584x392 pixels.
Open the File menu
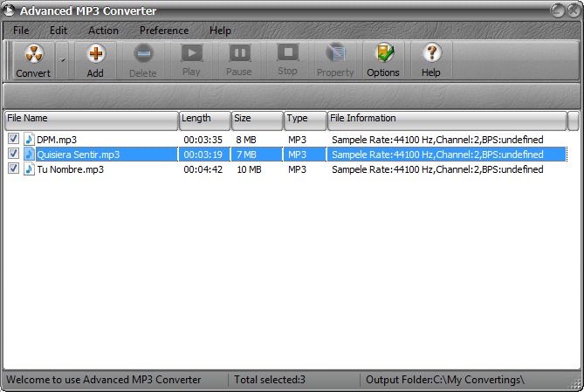21,31
